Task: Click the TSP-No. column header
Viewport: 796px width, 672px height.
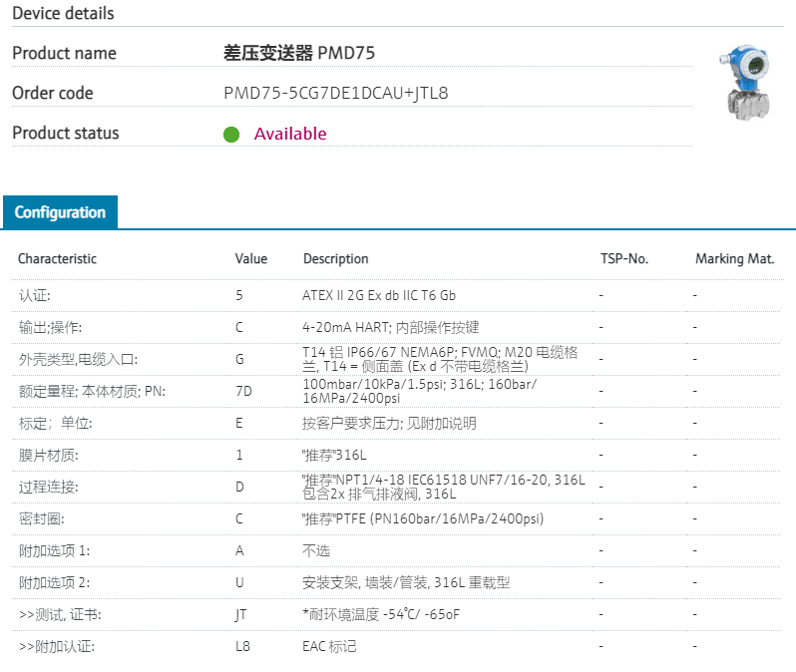Action: click(623, 258)
